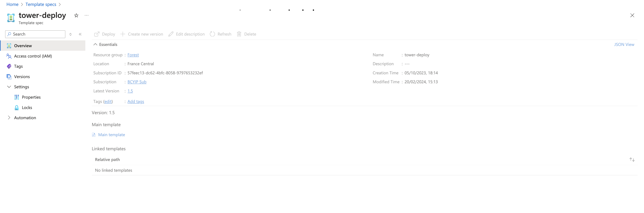This screenshot has width=644, height=213.
Task: Click the expand/collapse menu groups arrows icon
Action: (70, 34)
